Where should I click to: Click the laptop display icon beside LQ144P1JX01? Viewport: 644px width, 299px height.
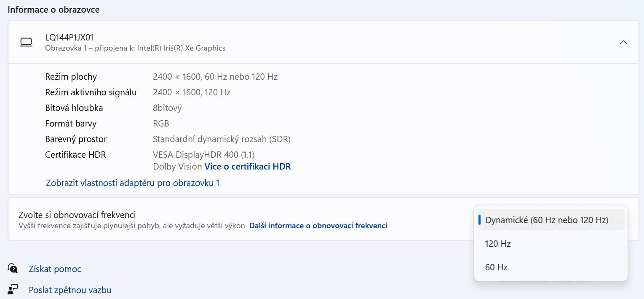(26, 42)
